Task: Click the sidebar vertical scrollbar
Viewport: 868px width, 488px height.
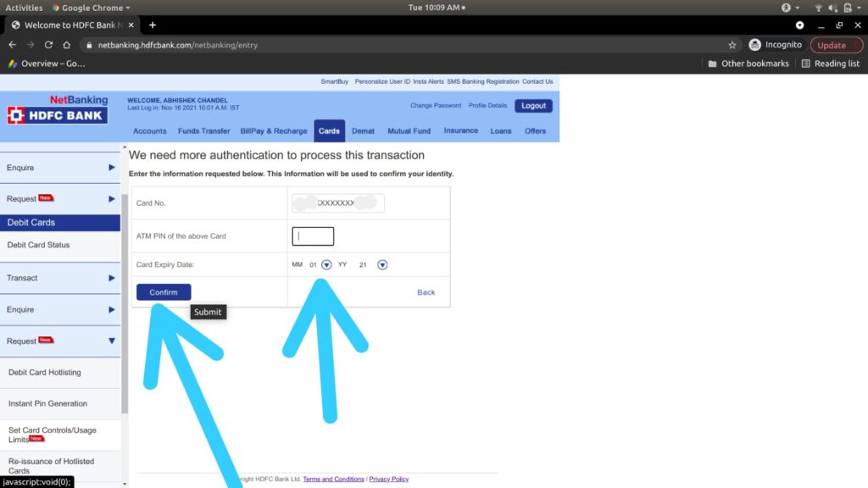Action: pos(125,303)
